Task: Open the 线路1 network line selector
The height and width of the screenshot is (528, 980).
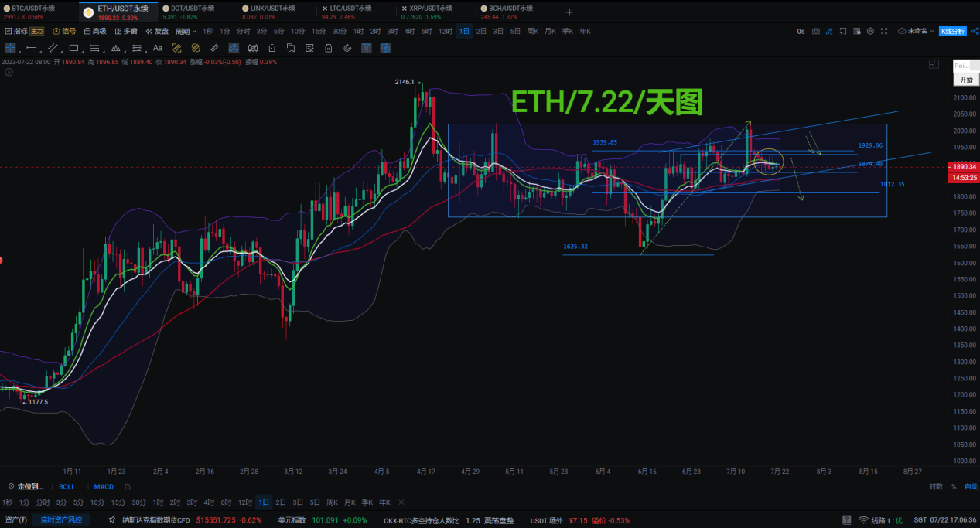Action: (882, 520)
